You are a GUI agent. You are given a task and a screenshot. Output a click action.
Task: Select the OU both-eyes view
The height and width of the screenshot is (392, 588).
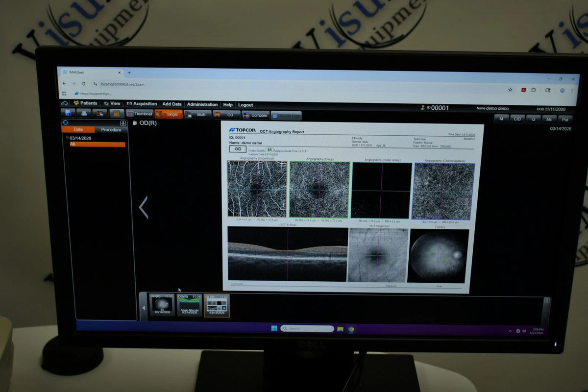point(227,115)
